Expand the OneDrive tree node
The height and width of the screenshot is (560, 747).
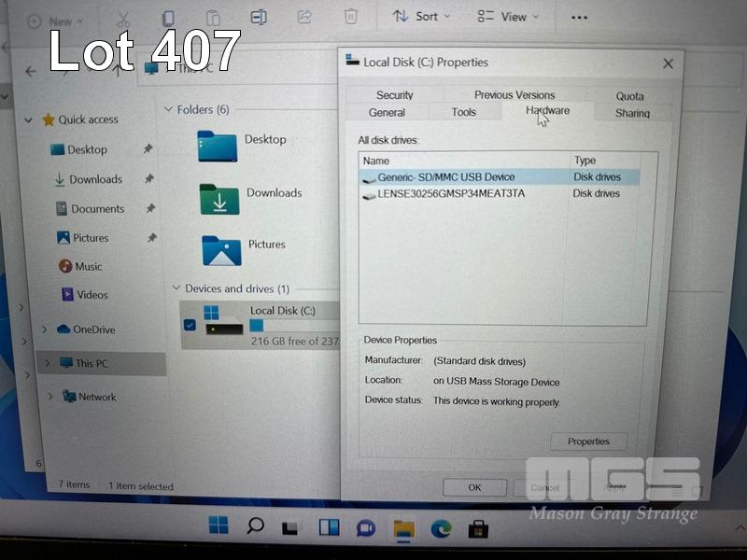44,329
